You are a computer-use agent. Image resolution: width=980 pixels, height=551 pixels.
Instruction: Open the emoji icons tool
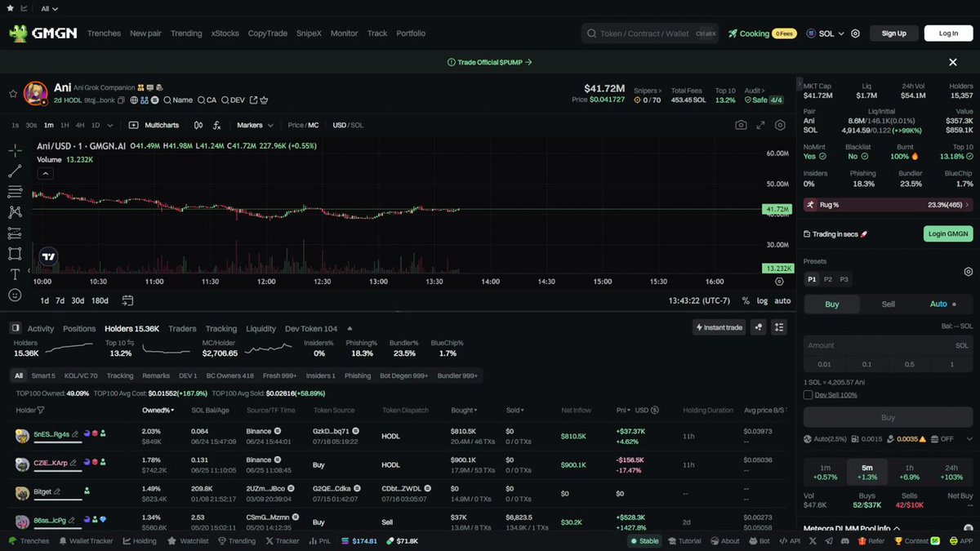click(15, 295)
